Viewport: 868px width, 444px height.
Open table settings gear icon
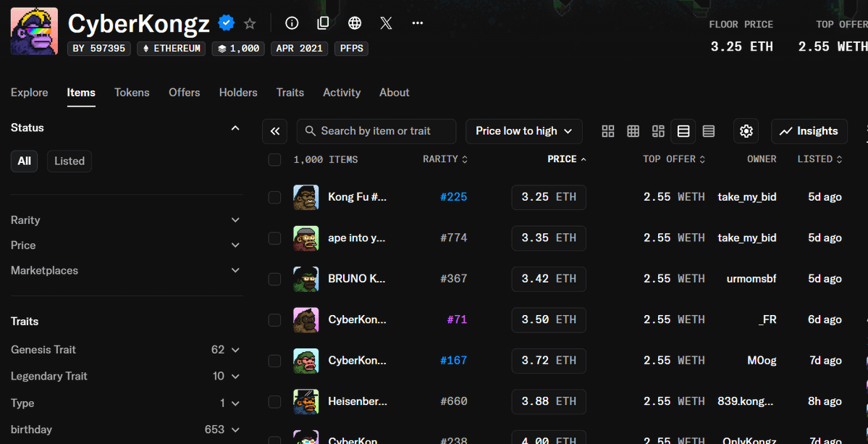[x=746, y=131]
